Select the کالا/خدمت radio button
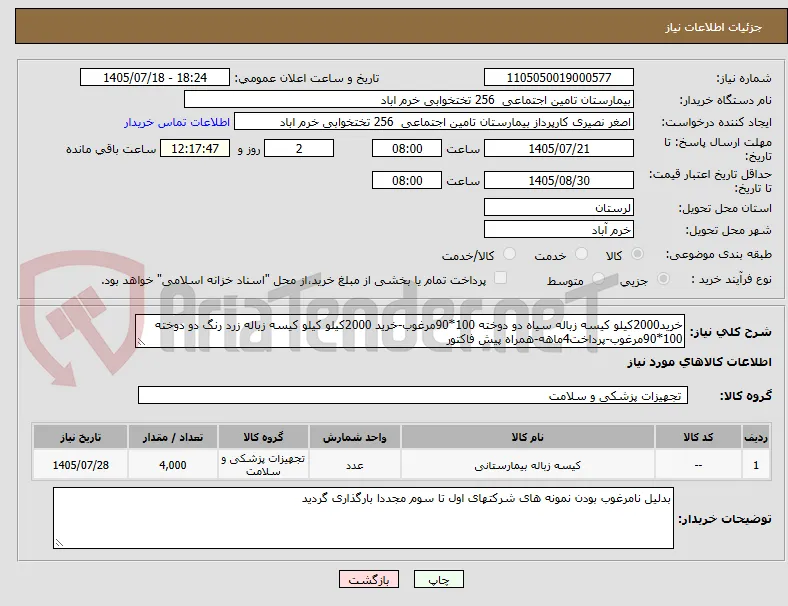Image resolution: width=788 pixels, height=606 pixels. [509, 254]
